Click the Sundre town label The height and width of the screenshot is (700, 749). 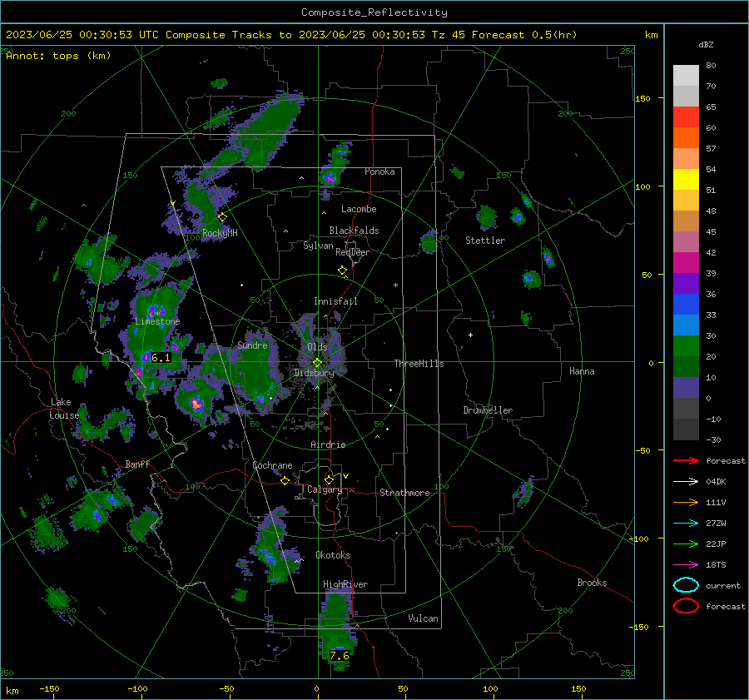pos(252,345)
